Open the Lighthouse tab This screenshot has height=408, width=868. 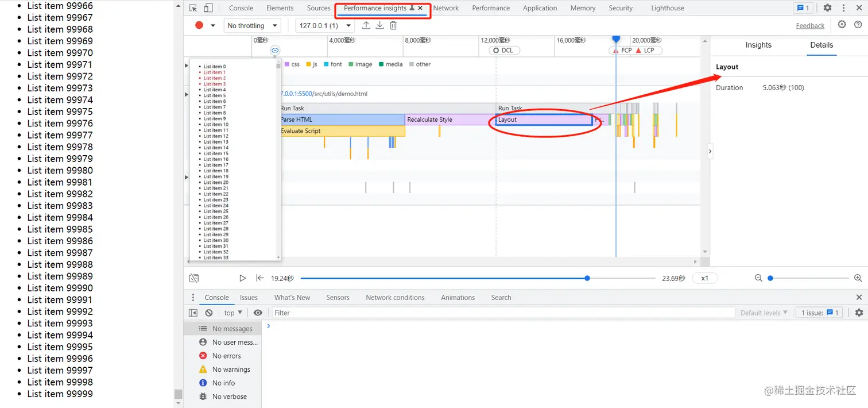[668, 8]
